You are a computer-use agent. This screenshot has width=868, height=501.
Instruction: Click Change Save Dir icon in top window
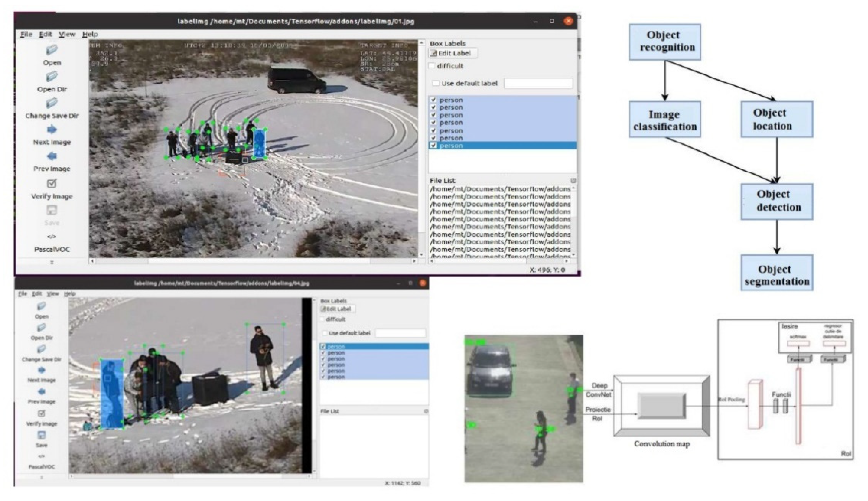[x=52, y=103]
